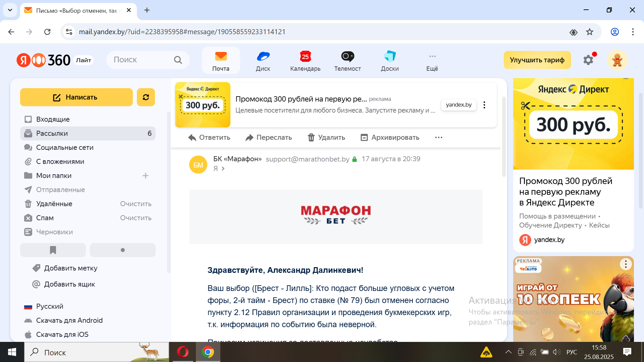
Task: Filter by flagged messages bookmark button
Action: (x=53, y=250)
